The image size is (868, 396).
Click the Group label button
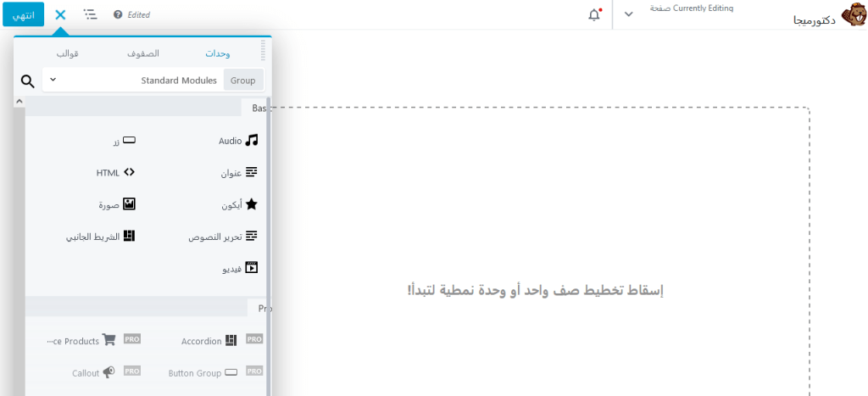(243, 81)
